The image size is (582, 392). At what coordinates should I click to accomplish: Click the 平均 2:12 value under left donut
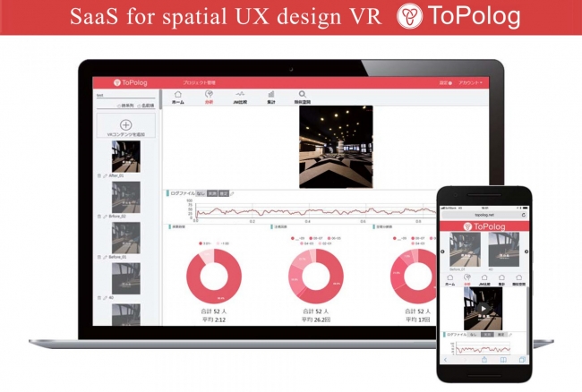pyautogui.click(x=214, y=320)
